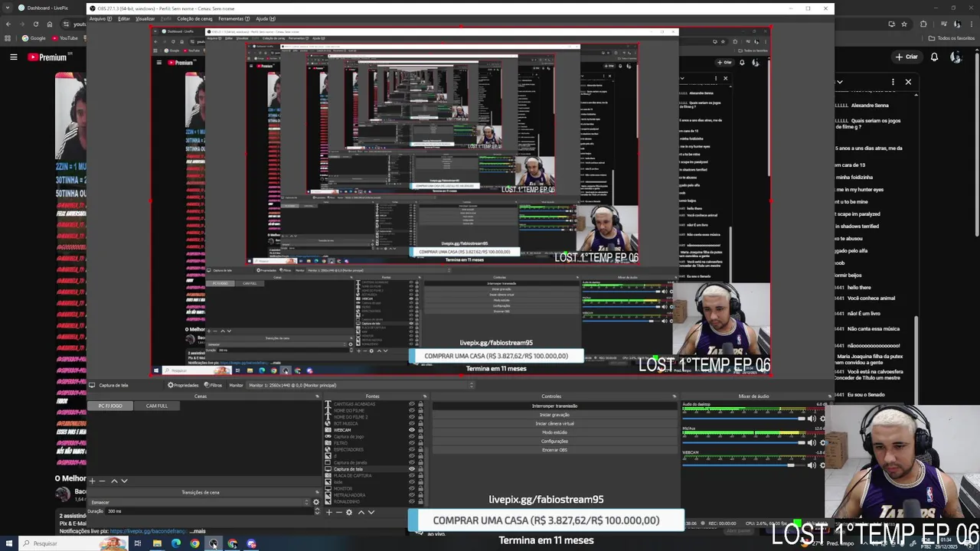Open the Editar menu
This screenshot has height=551, width=980.
click(123, 18)
